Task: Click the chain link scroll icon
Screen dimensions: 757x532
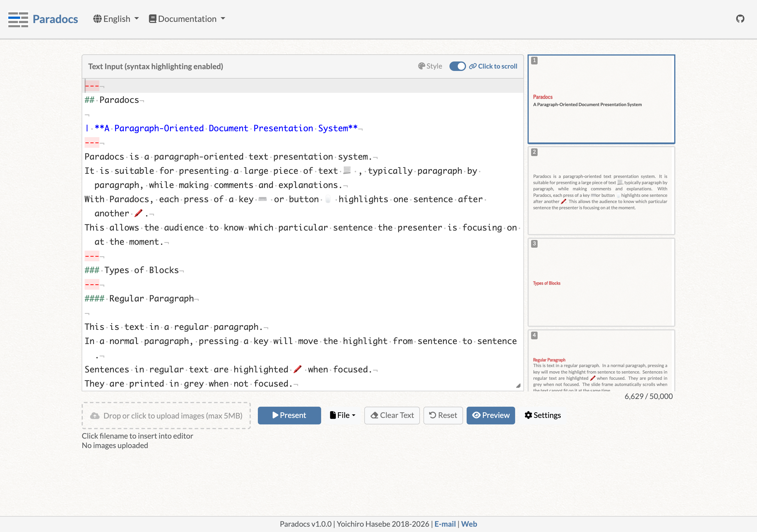Action: 473,66
